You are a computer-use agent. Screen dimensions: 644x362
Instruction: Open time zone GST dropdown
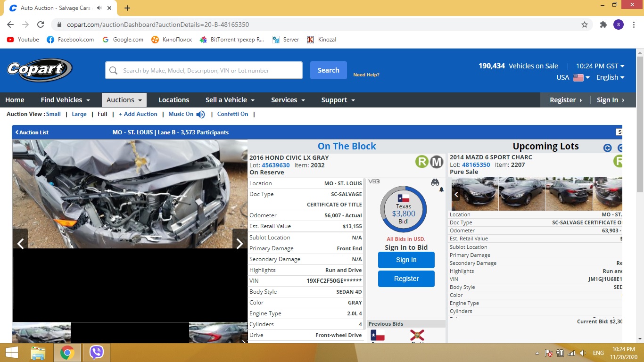(600, 66)
